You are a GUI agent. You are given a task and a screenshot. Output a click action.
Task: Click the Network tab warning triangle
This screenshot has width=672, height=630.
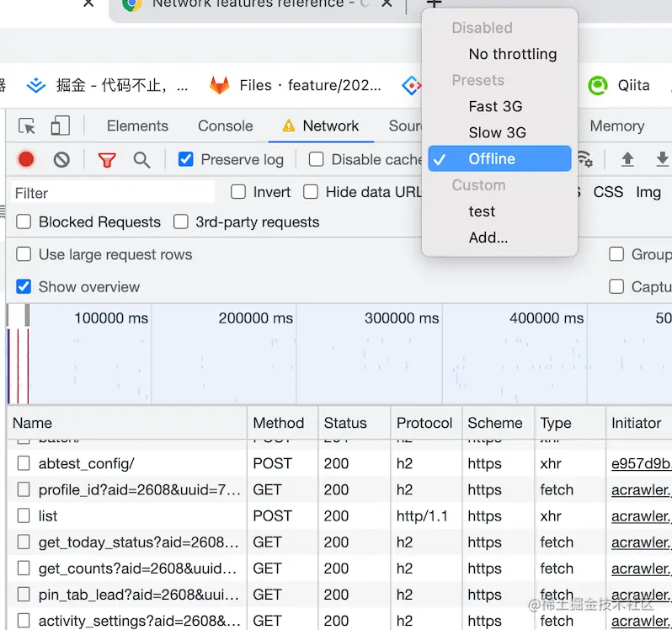[x=289, y=125]
